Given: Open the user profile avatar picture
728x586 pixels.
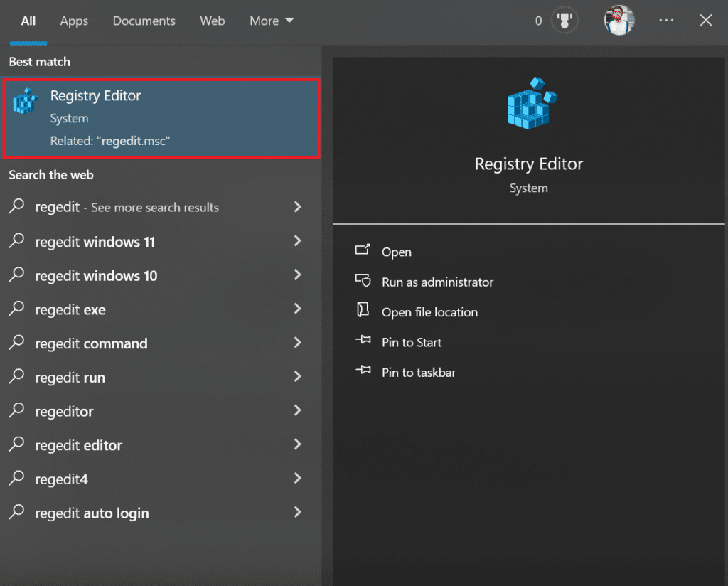Looking at the screenshot, I should (x=619, y=20).
